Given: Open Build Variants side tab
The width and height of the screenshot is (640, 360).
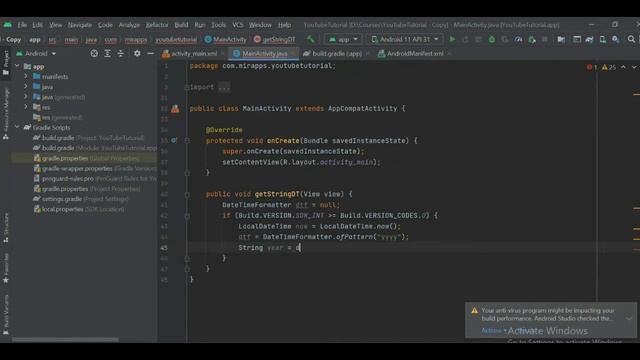Looking at the screenshot, I should tap(6, 315).
